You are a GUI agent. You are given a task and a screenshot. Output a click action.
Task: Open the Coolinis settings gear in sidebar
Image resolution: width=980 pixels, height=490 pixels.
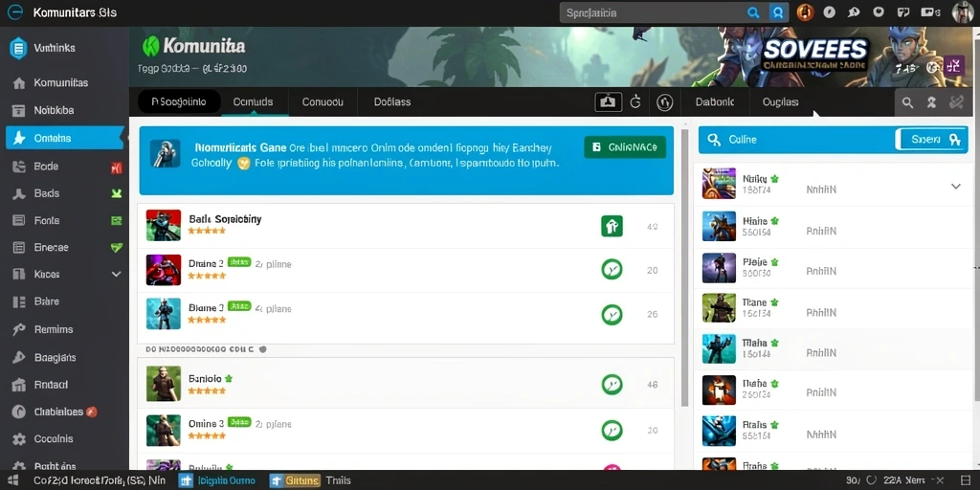[19, 439]
